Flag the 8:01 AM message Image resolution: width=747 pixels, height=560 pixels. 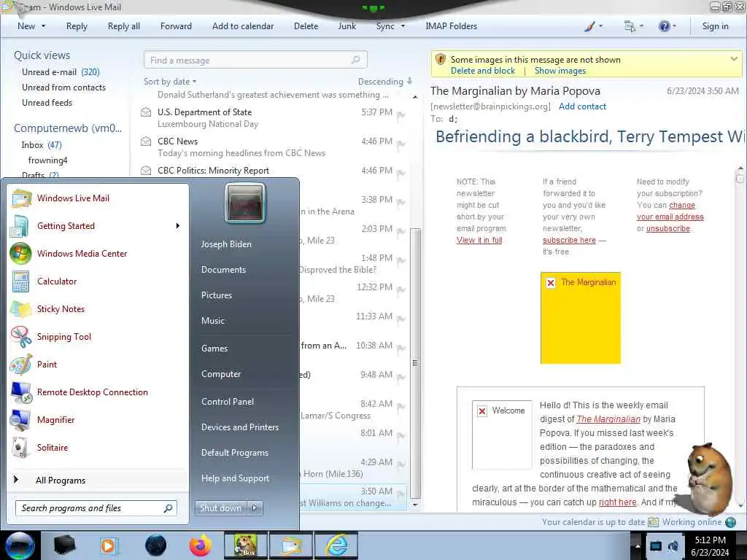click(401, 436)
